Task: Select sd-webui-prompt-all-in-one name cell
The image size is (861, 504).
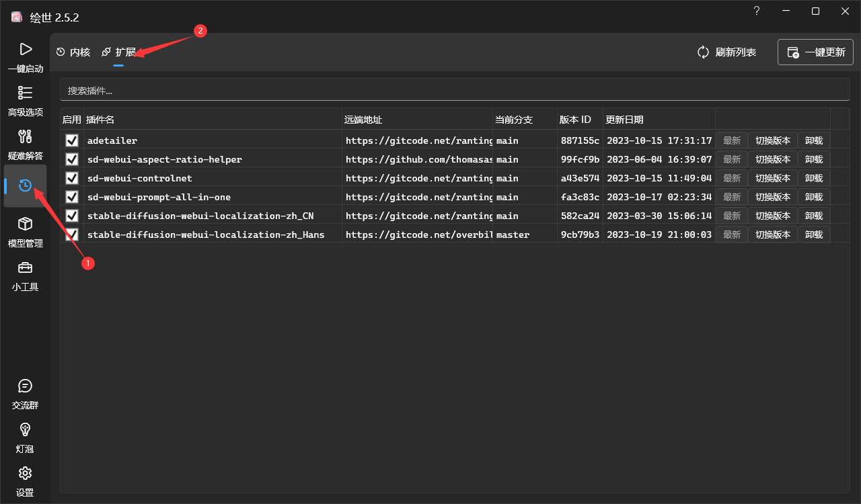Action: (213, 197)
